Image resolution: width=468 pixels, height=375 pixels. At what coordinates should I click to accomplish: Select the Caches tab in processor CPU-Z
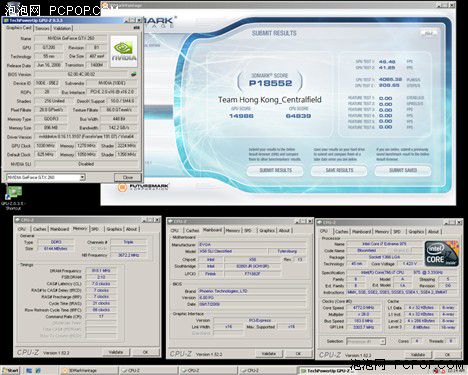341,231
